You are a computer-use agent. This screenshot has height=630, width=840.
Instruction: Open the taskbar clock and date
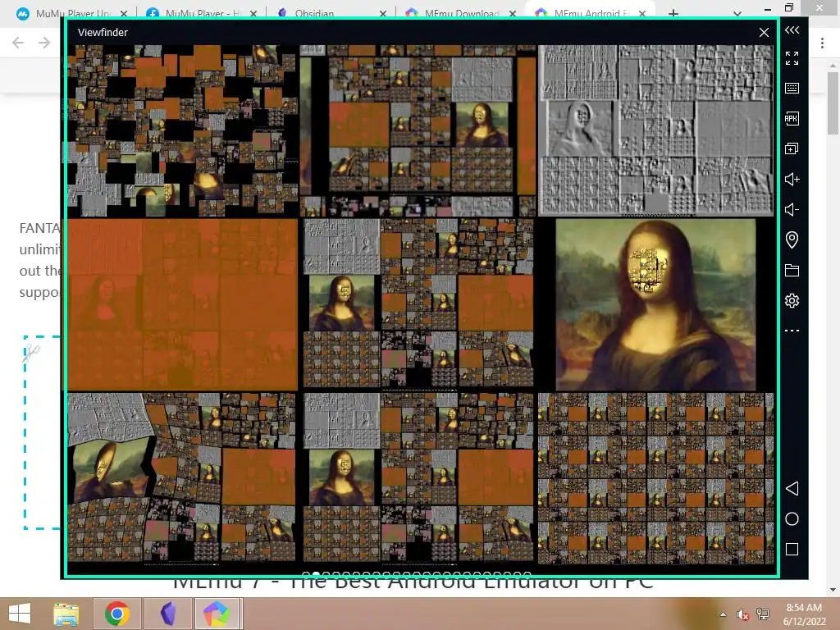pos(804,614)
